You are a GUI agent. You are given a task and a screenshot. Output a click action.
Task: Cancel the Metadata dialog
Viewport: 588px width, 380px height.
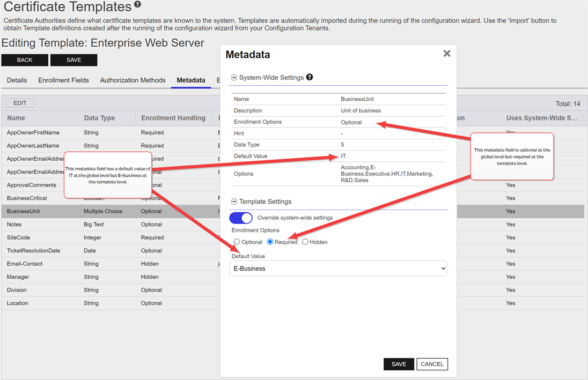coord(432,364)
